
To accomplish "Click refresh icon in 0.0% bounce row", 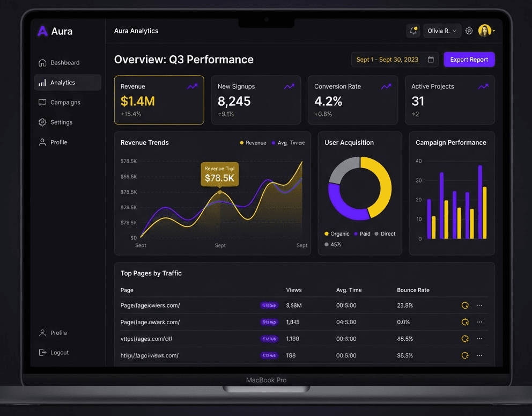I will click(465, 322).
